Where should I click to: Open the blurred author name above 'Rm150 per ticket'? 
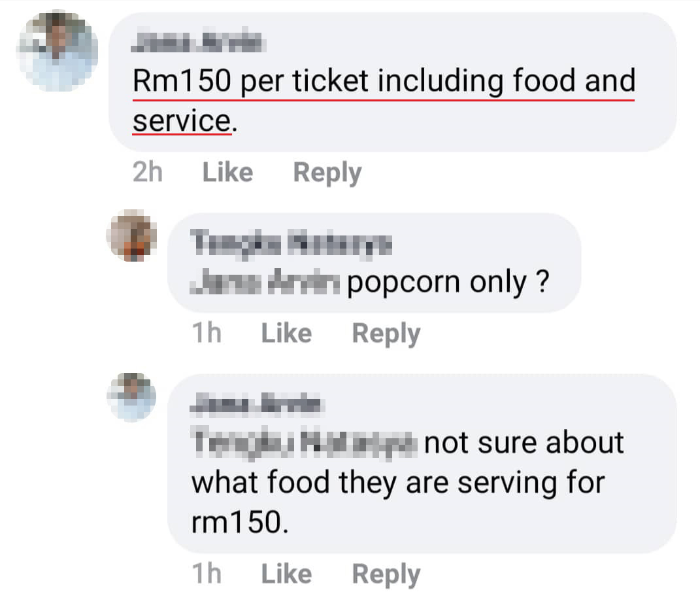click(198, 43)
